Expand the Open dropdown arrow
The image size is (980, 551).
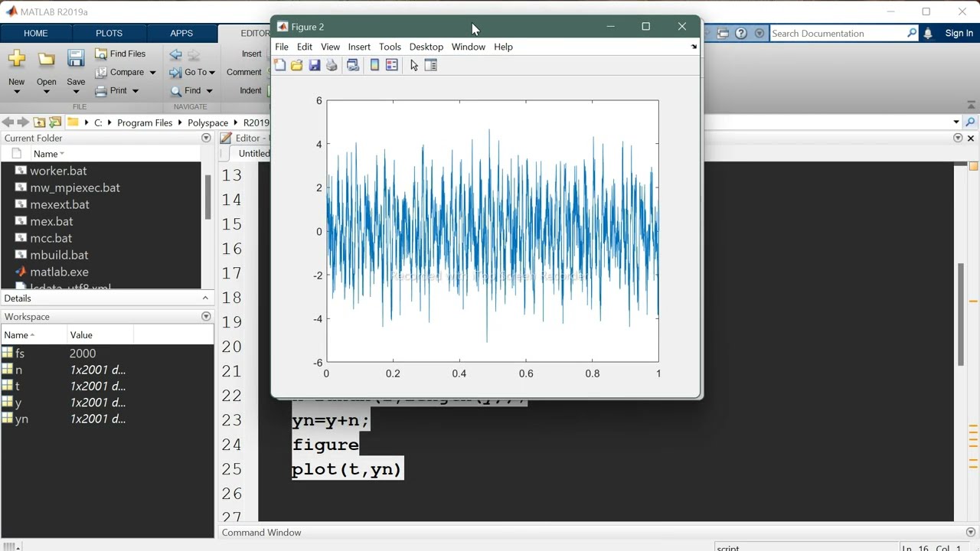point(46,92)
